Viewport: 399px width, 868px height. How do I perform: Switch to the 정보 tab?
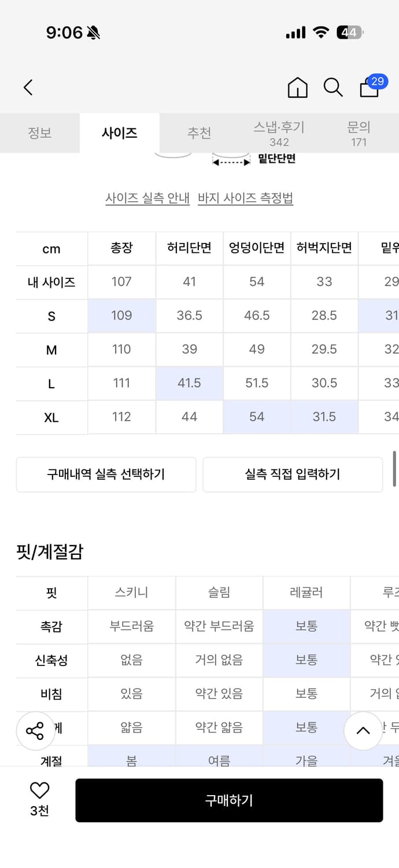point(39,133)
